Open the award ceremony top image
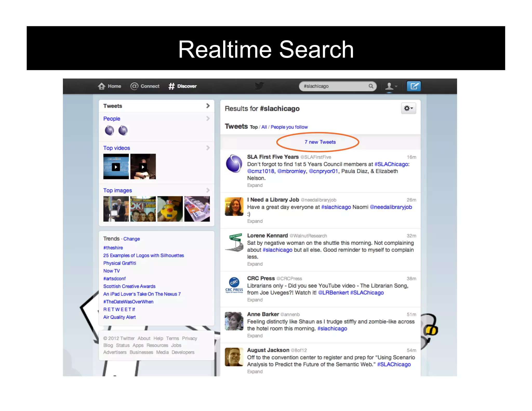Screen dimensions: 532x411 click(x=116, y=209)
